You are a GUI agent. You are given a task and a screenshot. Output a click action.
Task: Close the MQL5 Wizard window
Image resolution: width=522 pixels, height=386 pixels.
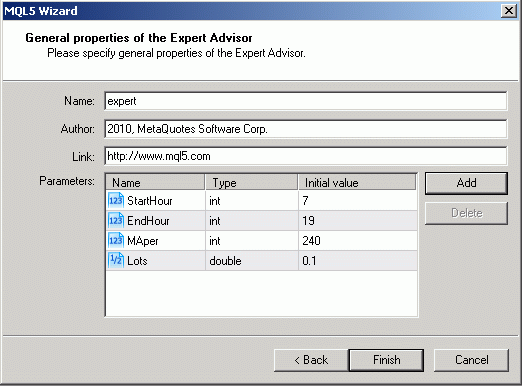(509, 11)
